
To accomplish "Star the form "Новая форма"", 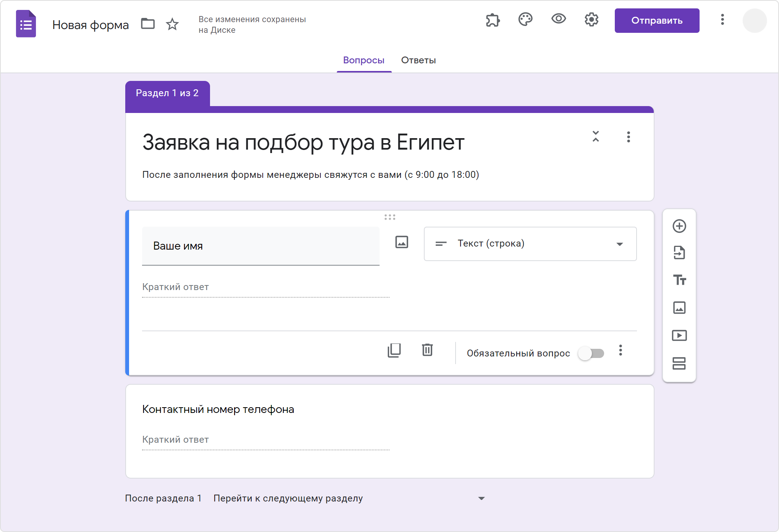I will [172, 24].
